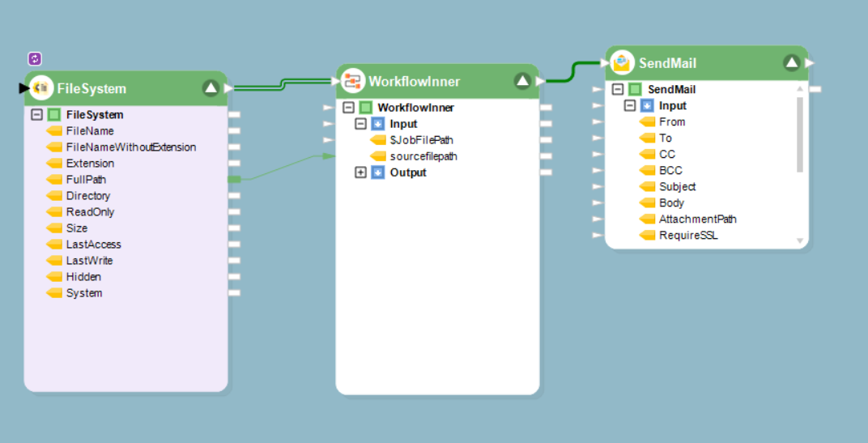Collapse the FileSystem root tree node
Image resolution: width=868 pixels, height=443 pixels.
pos(36,115)
